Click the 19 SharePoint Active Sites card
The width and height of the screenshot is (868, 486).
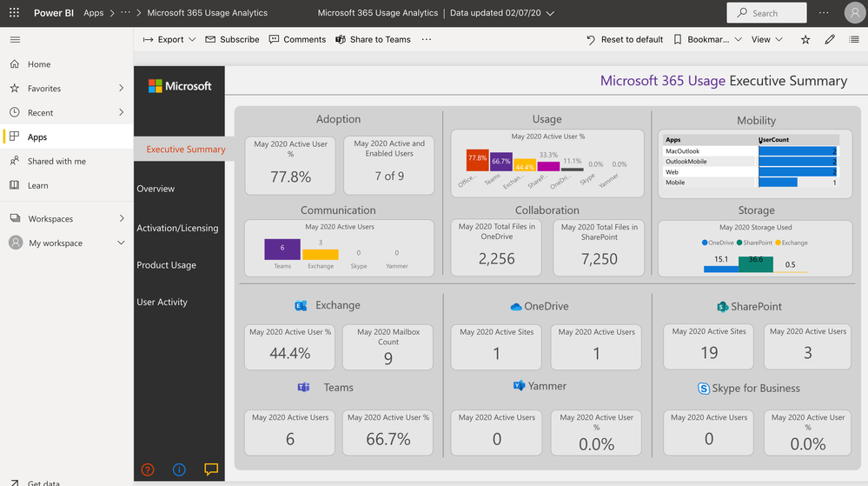(709, 347)
